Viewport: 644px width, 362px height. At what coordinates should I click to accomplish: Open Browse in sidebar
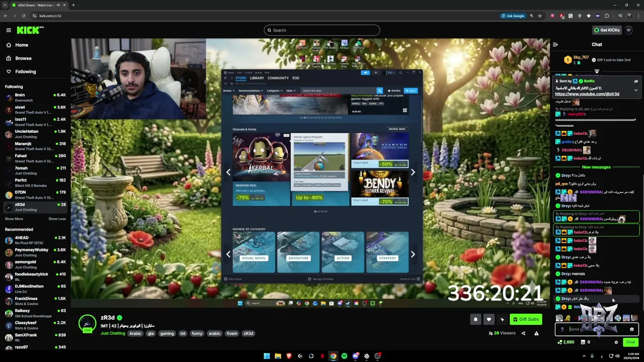(23, 58)
